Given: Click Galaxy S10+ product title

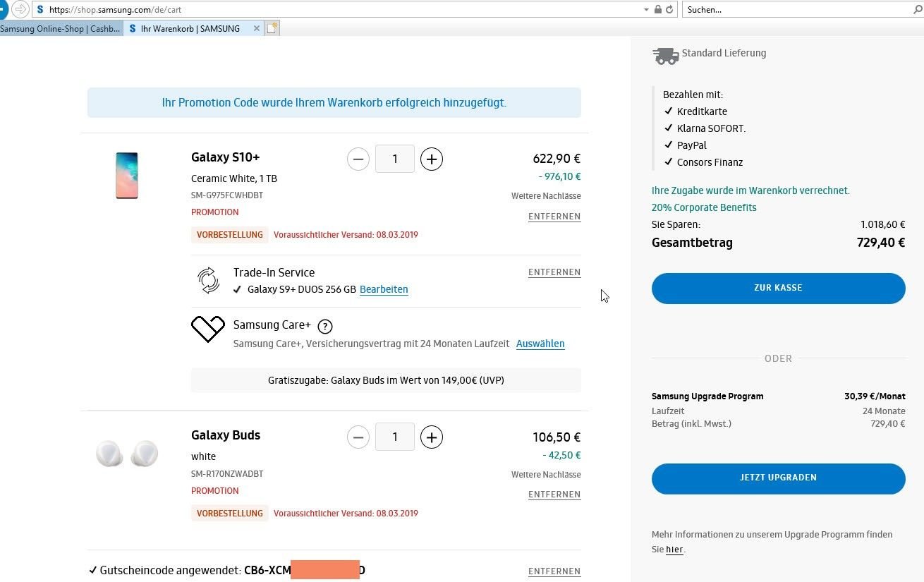Looking at the screenshot, I should 226,157.
